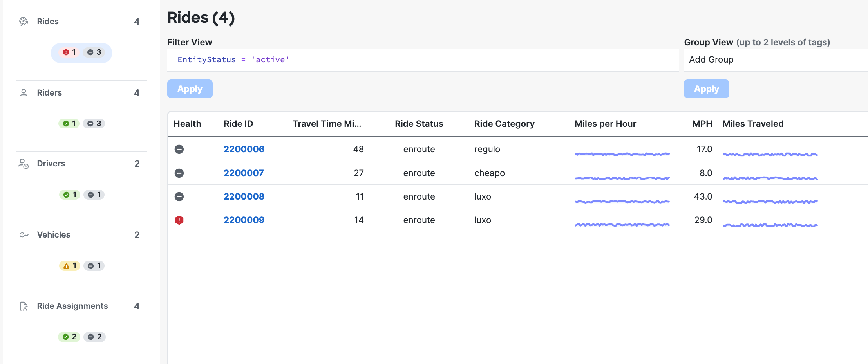Image resolution: width=868 pixels, height=364 pixels.
Task: Select the green healthy badge under Ride Assignments
Action: (x=69, y=337)
